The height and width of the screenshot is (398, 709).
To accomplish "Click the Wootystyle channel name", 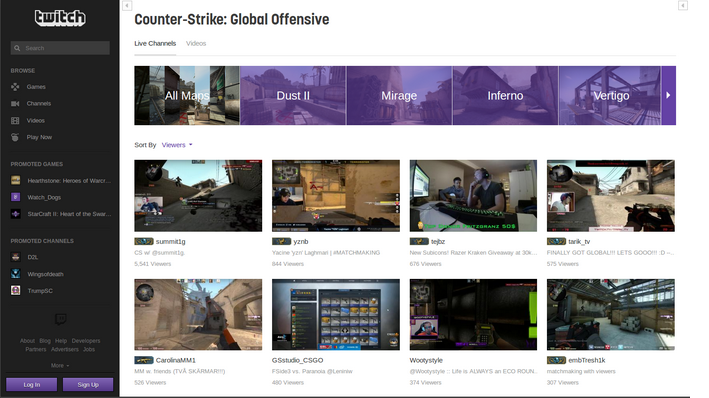I will (x=426, y=360).
